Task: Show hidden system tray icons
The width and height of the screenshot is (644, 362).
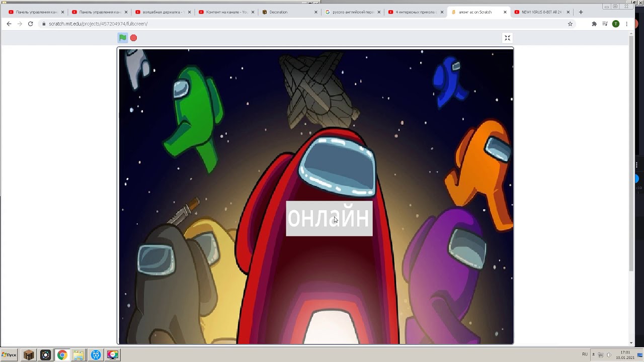Action: (593, 355)
